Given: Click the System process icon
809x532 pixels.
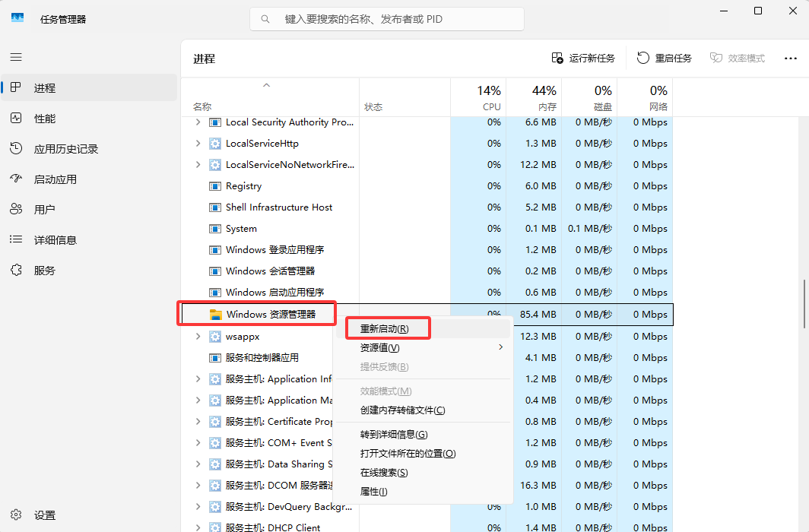Looking at the screenshot, I should [214, 228].
